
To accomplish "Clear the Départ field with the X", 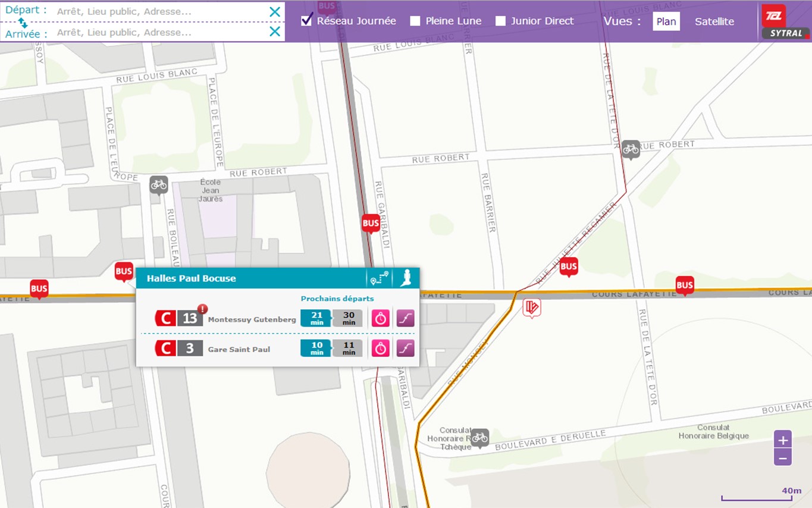I will pos(274,12).
